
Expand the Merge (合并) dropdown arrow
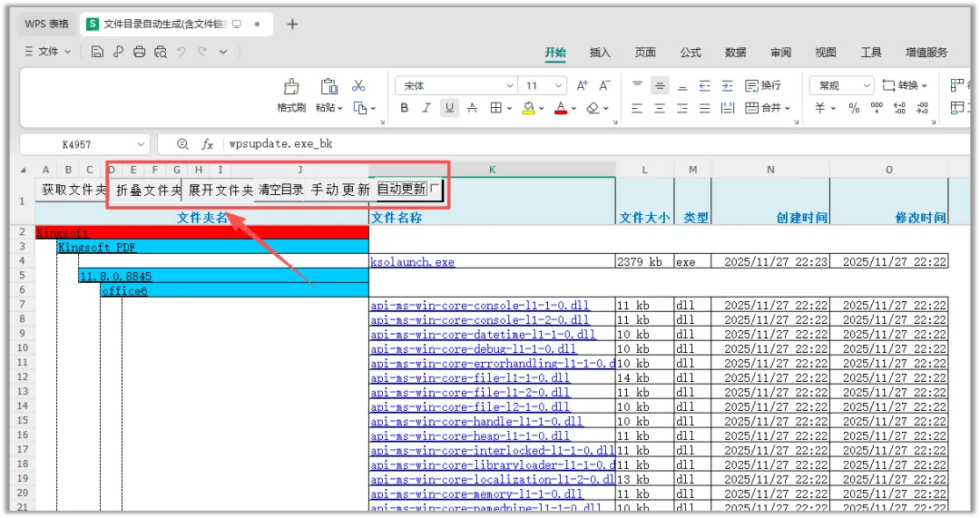coord(788,109)
